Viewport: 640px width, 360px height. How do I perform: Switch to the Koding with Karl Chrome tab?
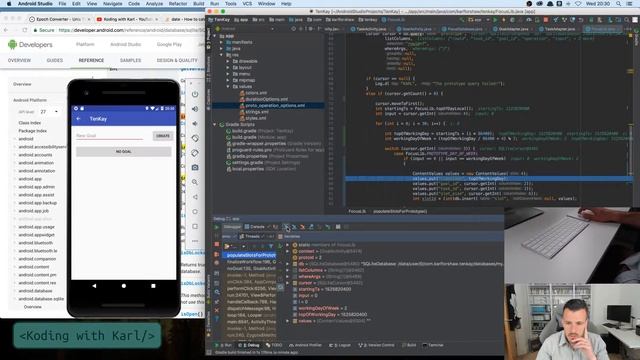coord(126,19)
